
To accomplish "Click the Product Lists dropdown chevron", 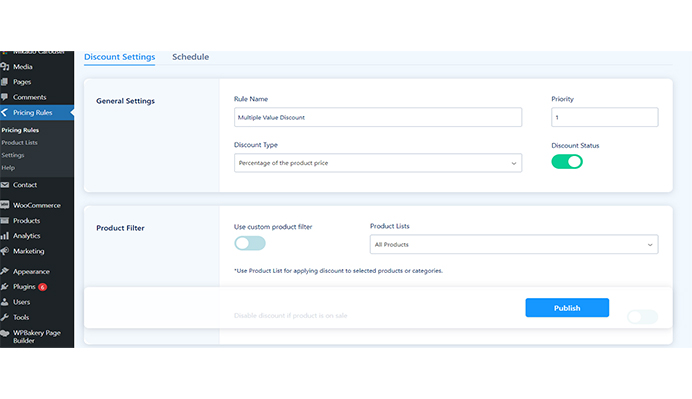I will pyautogui.click(x=650, y=245).
